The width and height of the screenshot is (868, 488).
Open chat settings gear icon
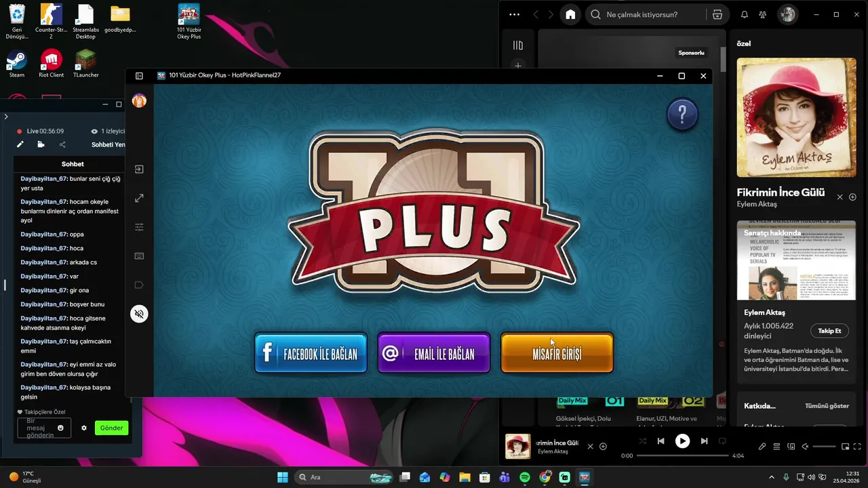tap(84, 428)
